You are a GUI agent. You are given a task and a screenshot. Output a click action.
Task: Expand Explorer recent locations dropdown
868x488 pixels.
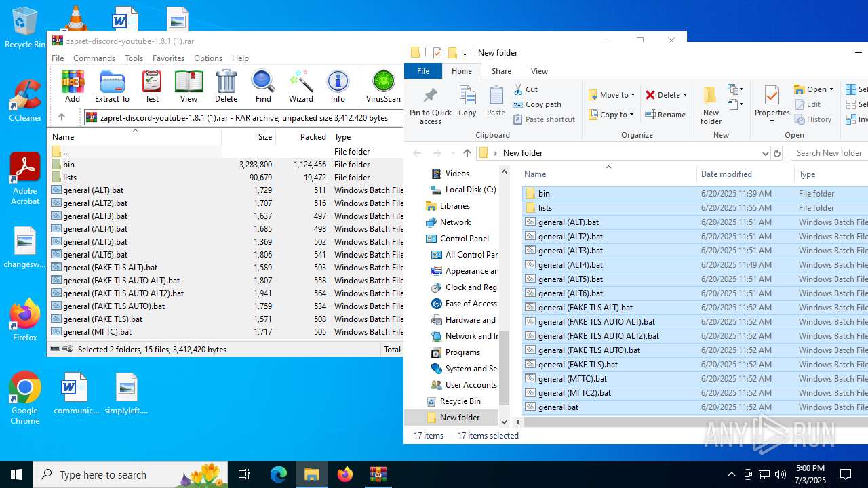click(452, 153)
